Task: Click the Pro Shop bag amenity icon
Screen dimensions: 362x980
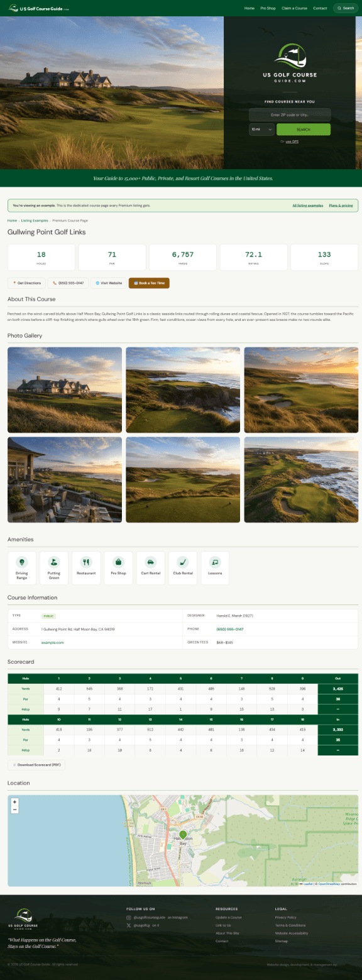Action: click(x=118, y=562)
